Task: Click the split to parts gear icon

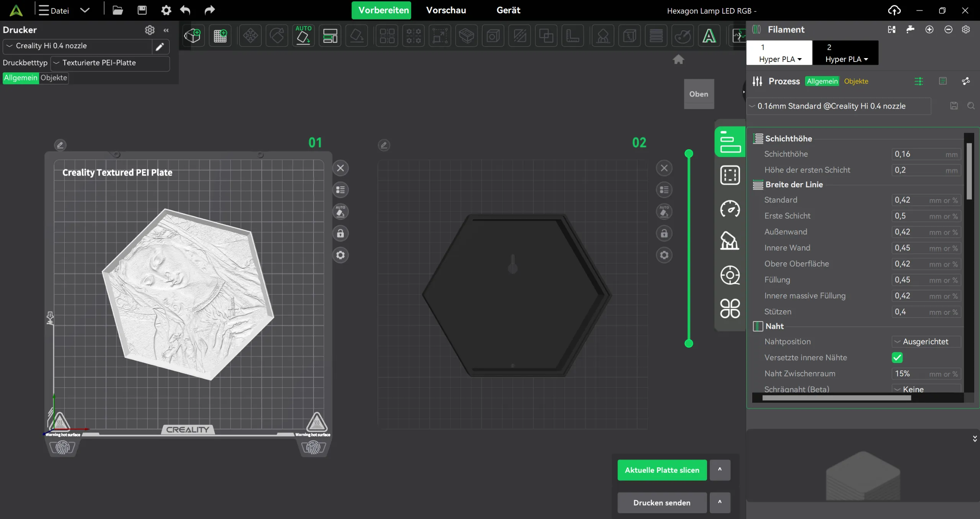Action: [x=413, y=36]
